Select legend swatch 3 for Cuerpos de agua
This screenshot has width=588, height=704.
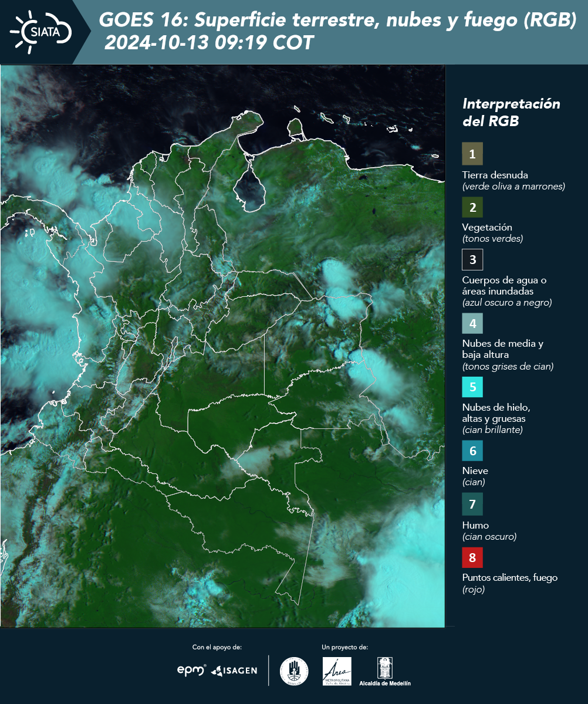(472, 259)
